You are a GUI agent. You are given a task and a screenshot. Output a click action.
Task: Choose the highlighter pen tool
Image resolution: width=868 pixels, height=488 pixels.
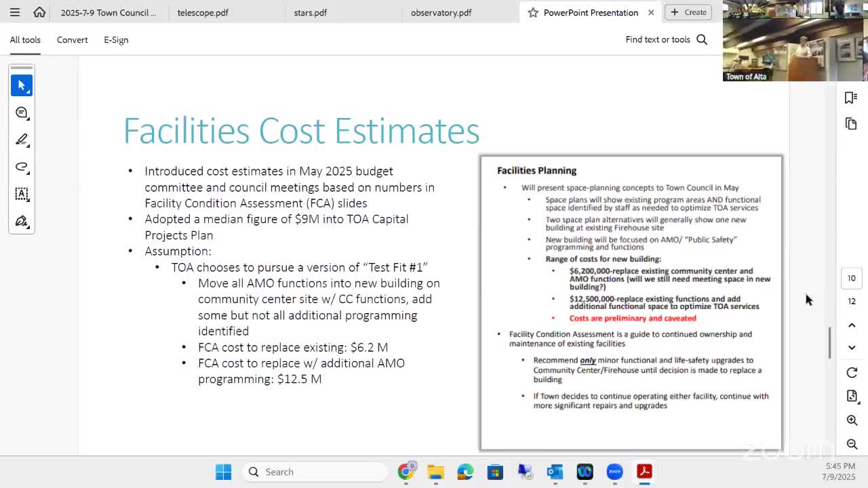tap(22, 140)
